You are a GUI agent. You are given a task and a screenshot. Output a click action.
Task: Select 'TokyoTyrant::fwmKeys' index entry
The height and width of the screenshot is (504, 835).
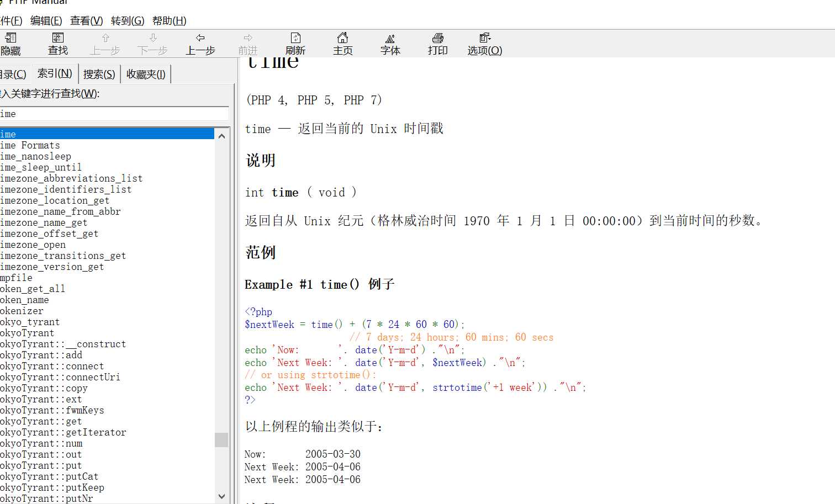click(52, 410)
